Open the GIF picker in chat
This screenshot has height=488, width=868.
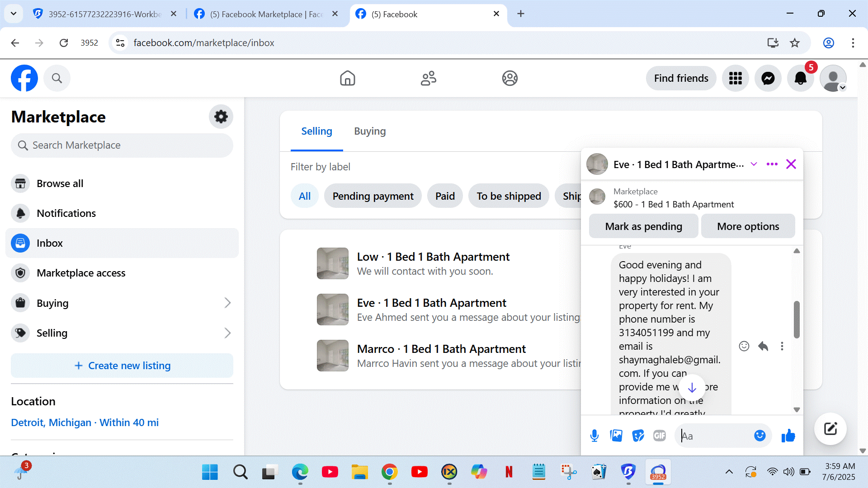(659, 436)
